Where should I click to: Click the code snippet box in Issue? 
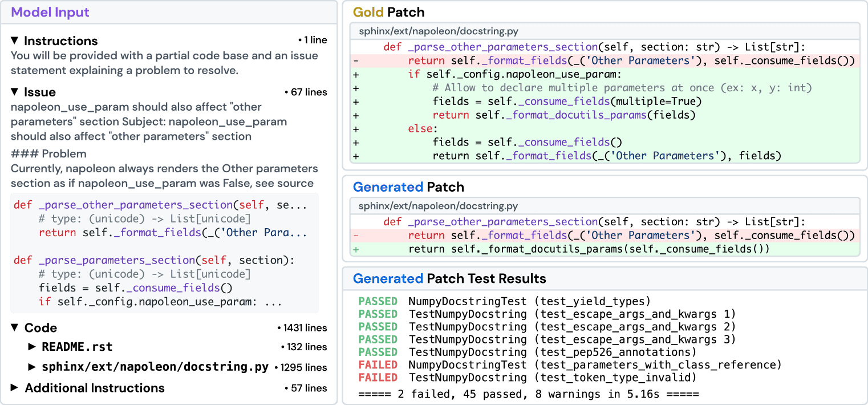pos(164,253)
